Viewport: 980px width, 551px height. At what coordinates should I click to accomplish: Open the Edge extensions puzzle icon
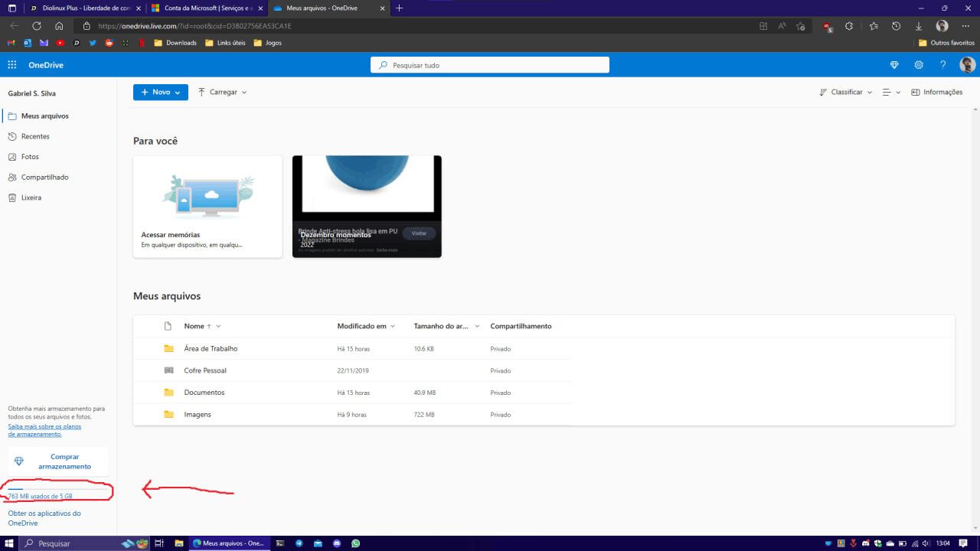[x=849, y=25]
